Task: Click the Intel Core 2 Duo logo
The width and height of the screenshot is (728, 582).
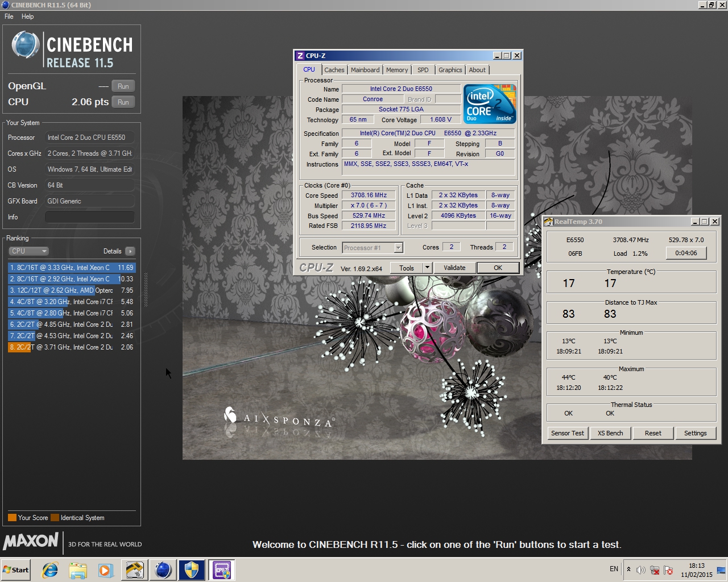Action: click(490, 104)
